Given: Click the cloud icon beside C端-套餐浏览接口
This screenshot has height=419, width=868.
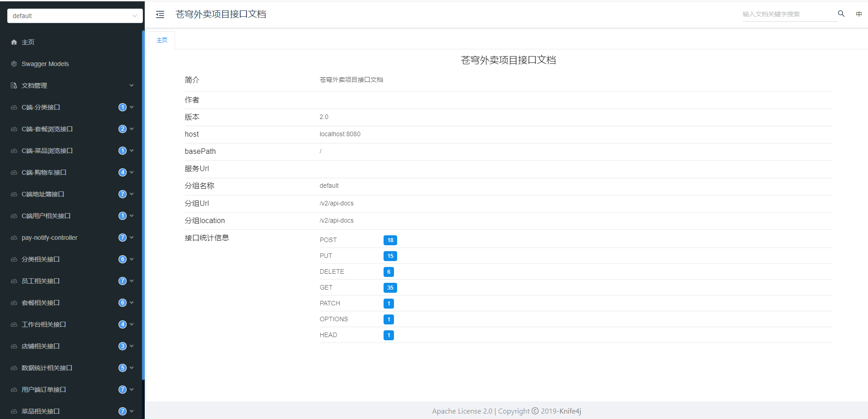Looking at the screenshot, I should [x=14, y=129].
